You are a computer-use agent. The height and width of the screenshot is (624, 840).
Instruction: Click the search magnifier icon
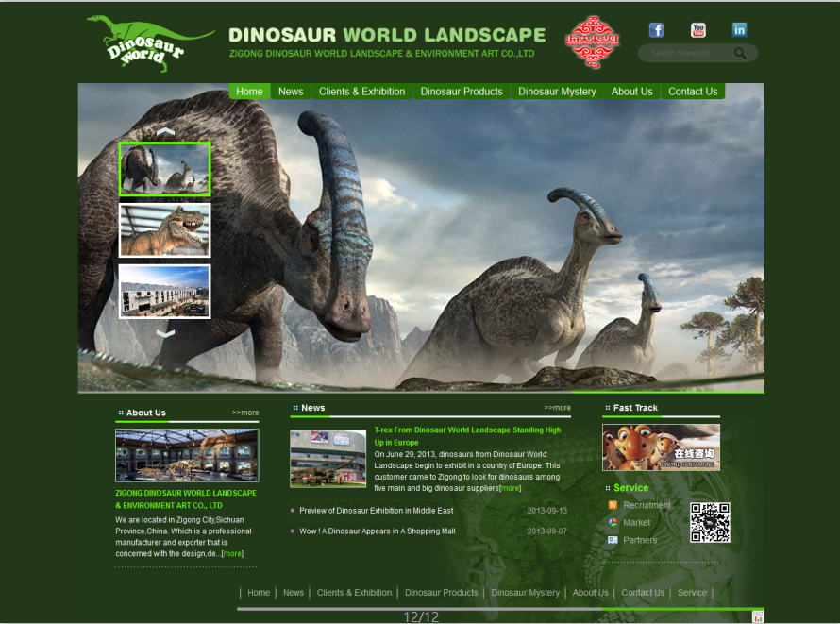[x=740, y=53]
